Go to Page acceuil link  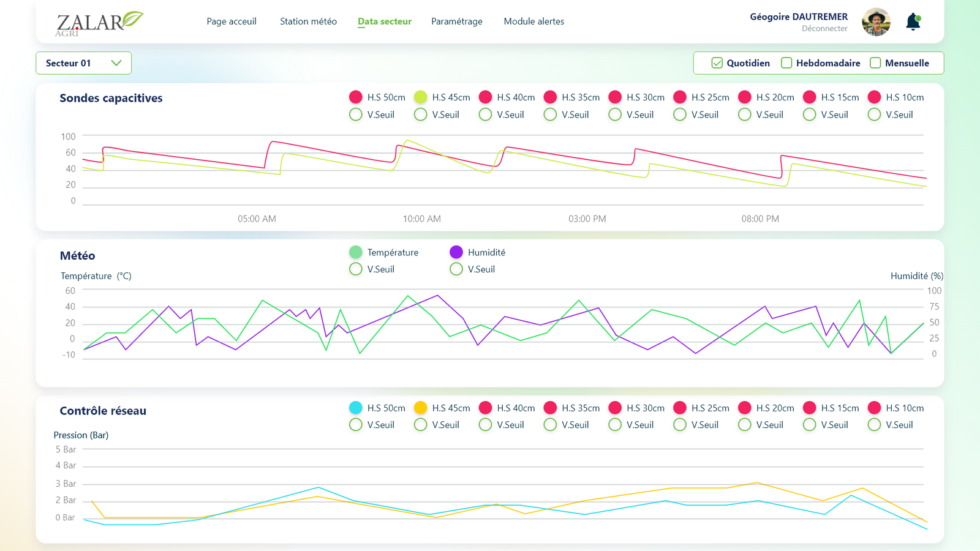(232, 21)
